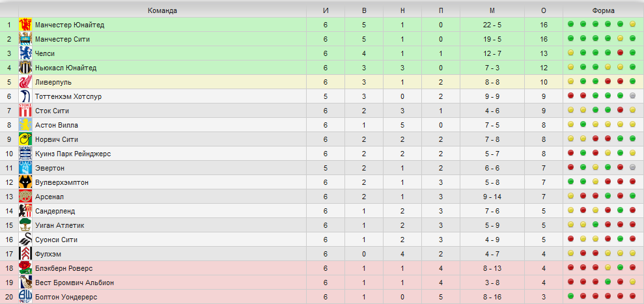Click the first green form dot for Bolton
Image resolution: width=644 pixels, height=304 pixels.
570,296
